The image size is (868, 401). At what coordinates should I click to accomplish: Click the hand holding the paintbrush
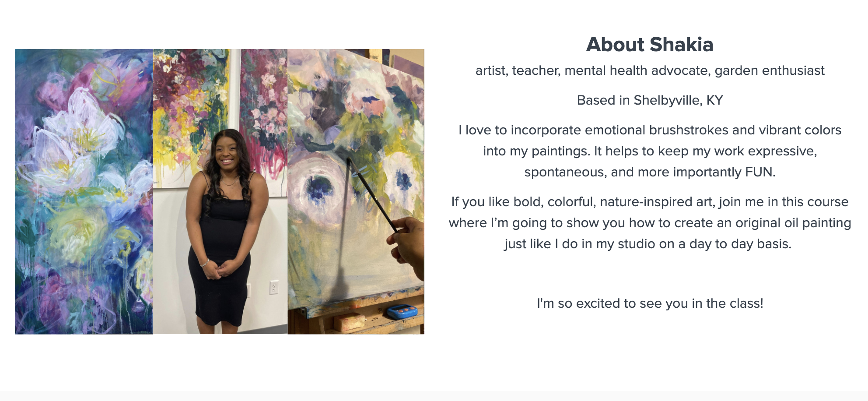pyautogui.click(x=409, y=245)
